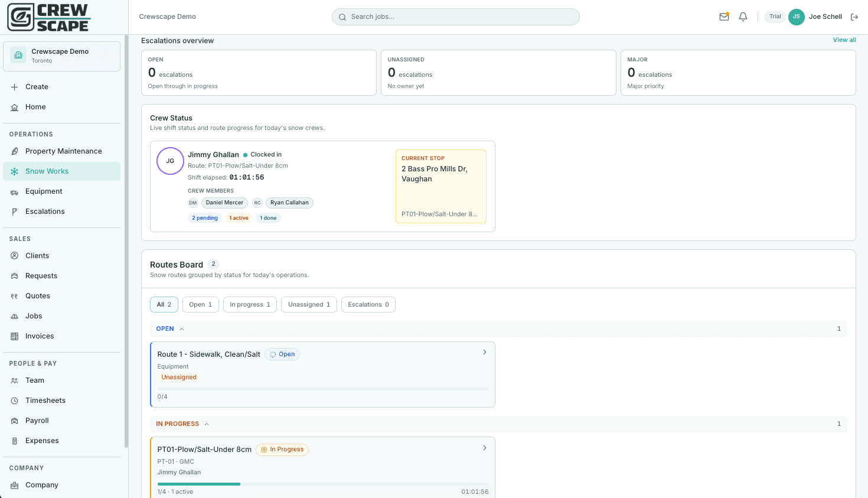Click the log out icon

pyautogui.click(x=854, y=17)
